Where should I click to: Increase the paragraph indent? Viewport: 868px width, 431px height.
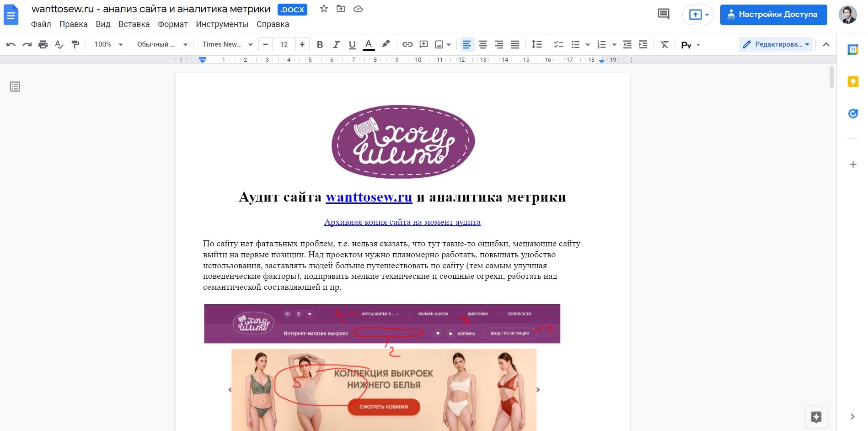643,44
